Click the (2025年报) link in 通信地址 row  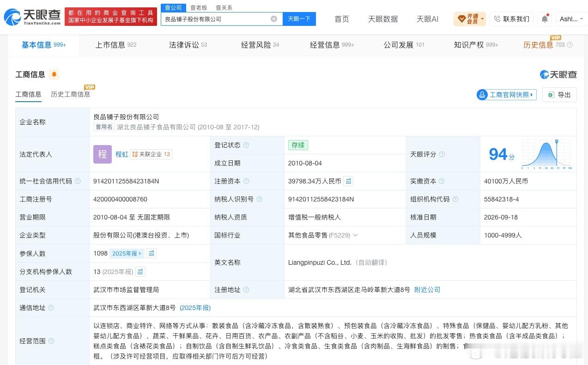(195, 308)
